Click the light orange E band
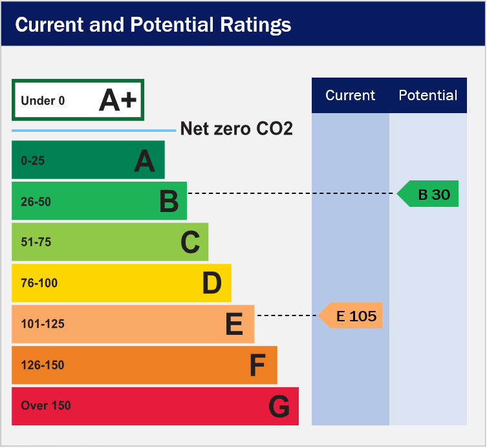Screen dimensions: 487x448 (133, 324)
